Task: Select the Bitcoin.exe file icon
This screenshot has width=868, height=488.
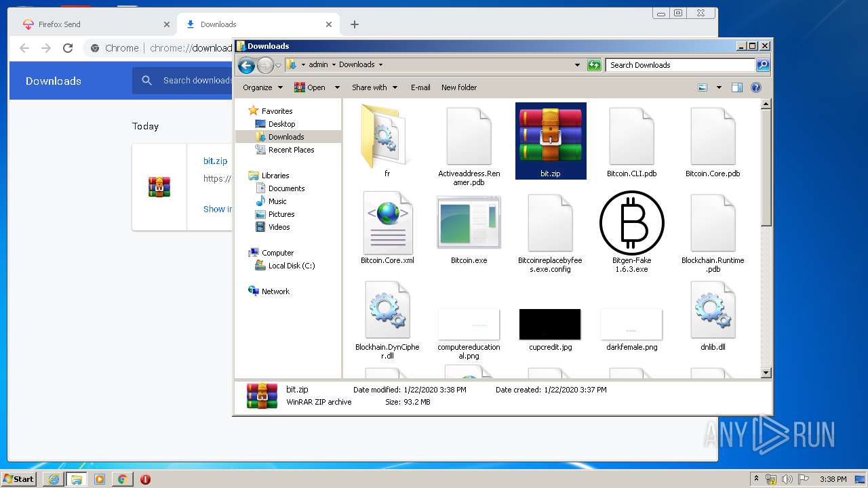Action: click(469, 222)
